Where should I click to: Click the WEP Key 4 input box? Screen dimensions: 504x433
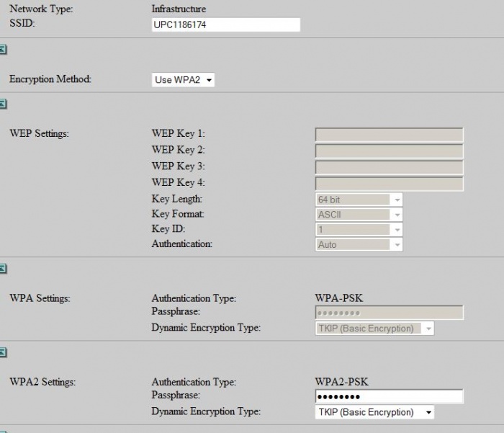[389, 184]
